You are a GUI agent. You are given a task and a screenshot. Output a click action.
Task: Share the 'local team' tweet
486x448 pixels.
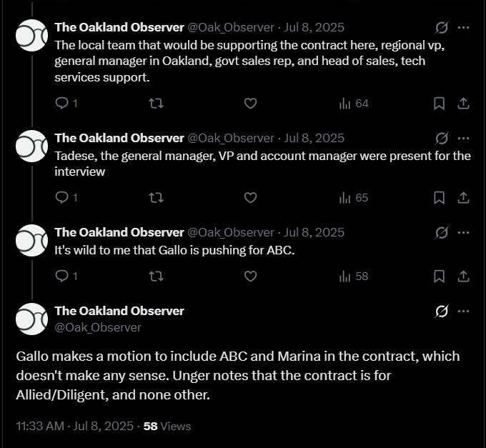[x=463, y=104]
